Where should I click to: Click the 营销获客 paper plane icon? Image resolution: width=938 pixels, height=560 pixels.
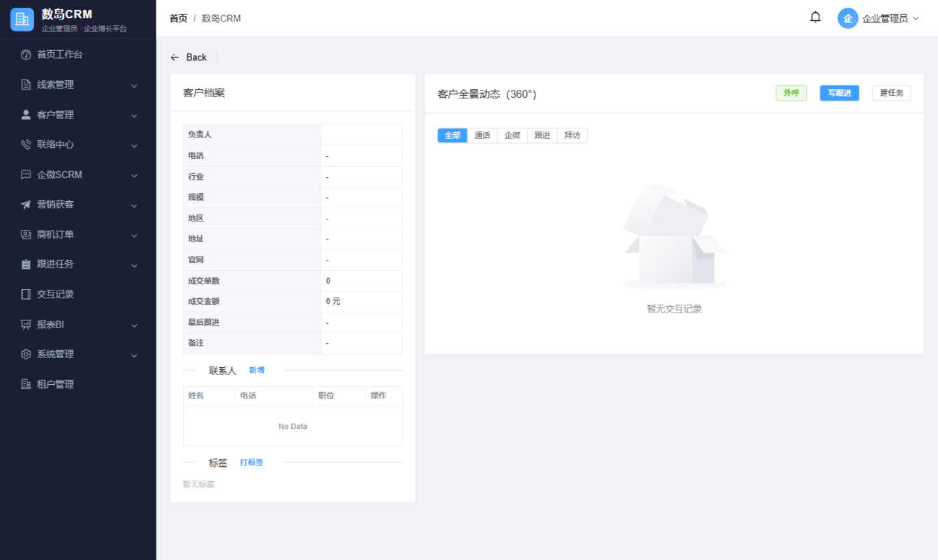pyautogui.click(x=26, y=204)
